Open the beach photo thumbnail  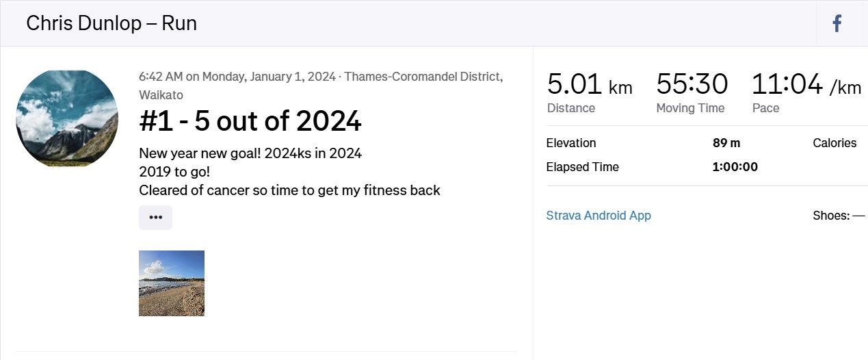coord(172,283)
